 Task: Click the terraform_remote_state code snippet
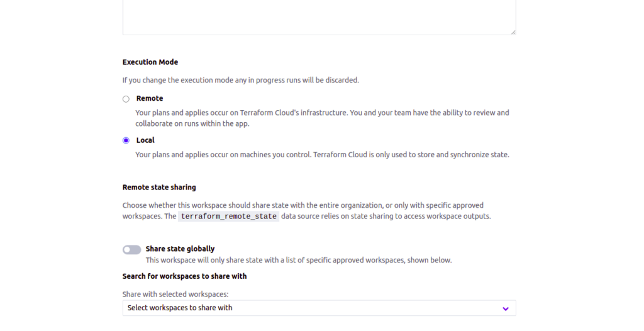click(x=229, y=216)
